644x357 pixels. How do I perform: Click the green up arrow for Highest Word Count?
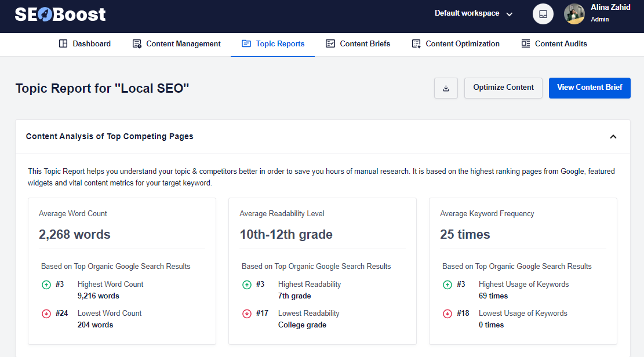coord(46,285)
